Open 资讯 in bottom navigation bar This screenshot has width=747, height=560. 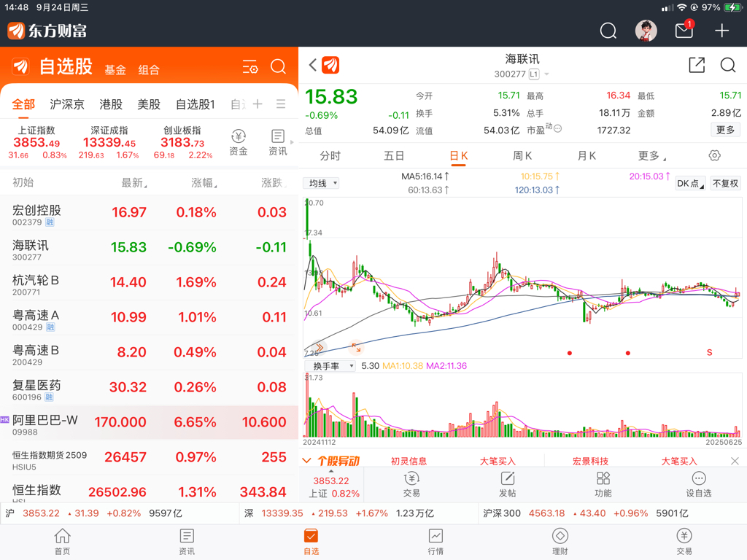(x=187, y=542)
